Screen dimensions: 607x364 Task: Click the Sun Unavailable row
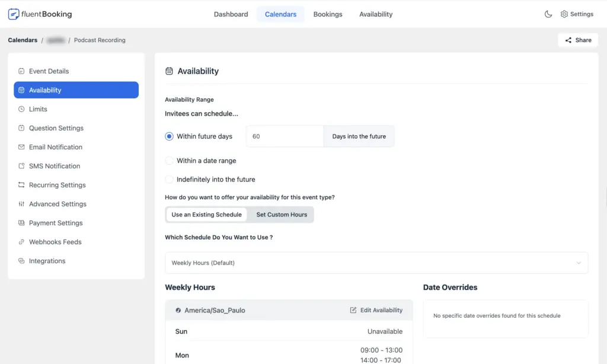point(289,331)
